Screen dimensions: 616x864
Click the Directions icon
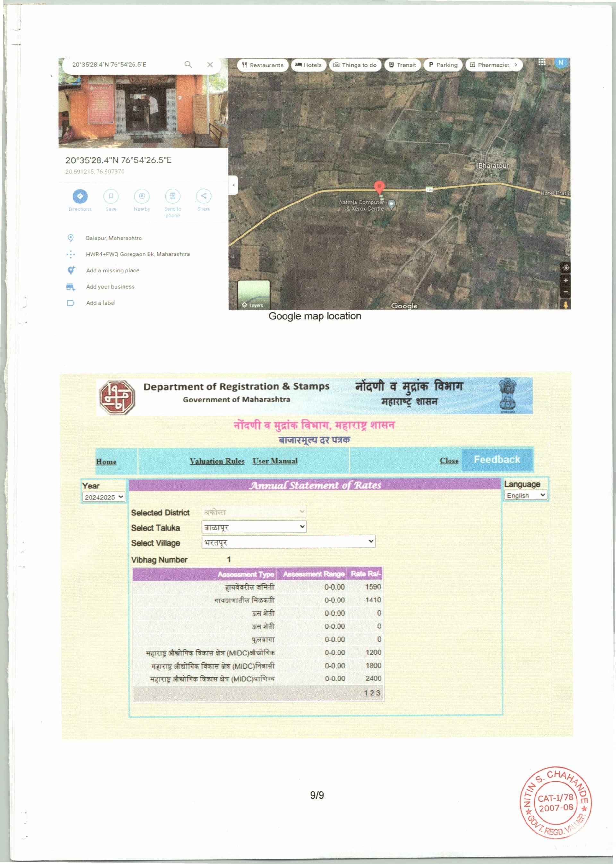(x=80, y=196)
